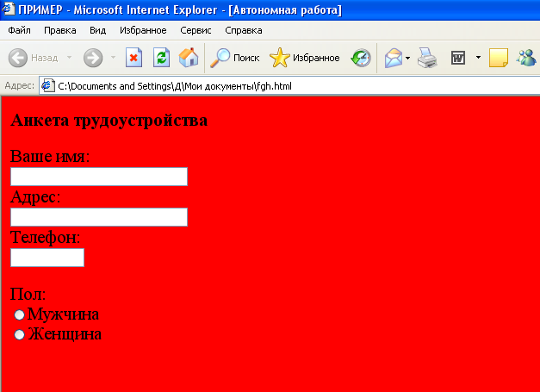
Task: Click the Mail envelope icon
Action: point(394,58)
